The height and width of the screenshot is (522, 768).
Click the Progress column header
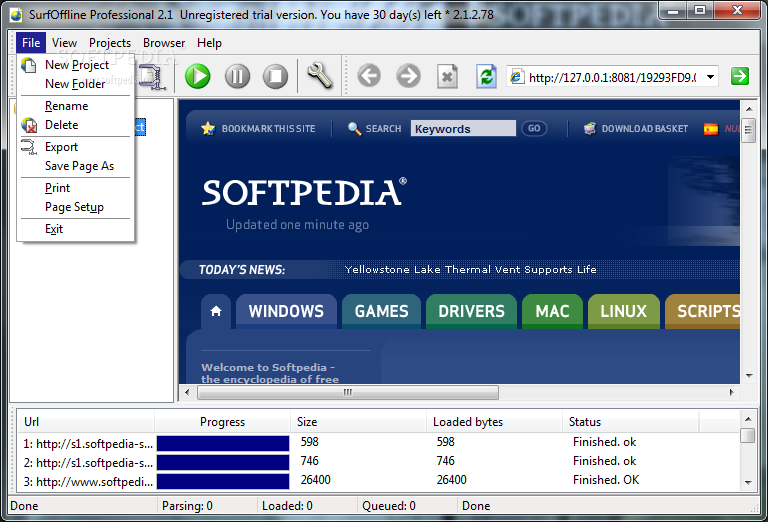tap(222, 422)
